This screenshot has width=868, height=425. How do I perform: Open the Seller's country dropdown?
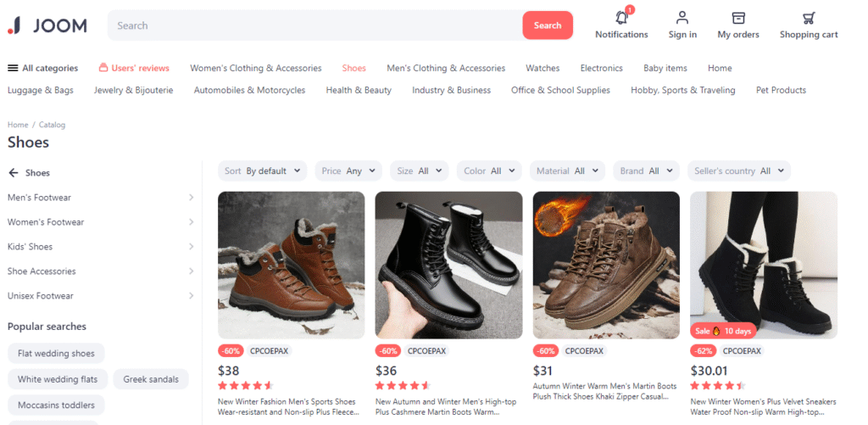click(x=739, y=171)
